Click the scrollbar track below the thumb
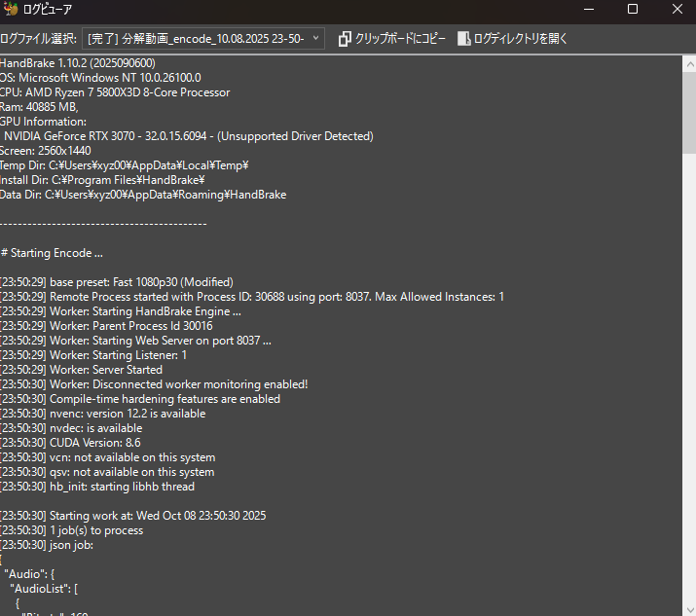 (688, 389)
